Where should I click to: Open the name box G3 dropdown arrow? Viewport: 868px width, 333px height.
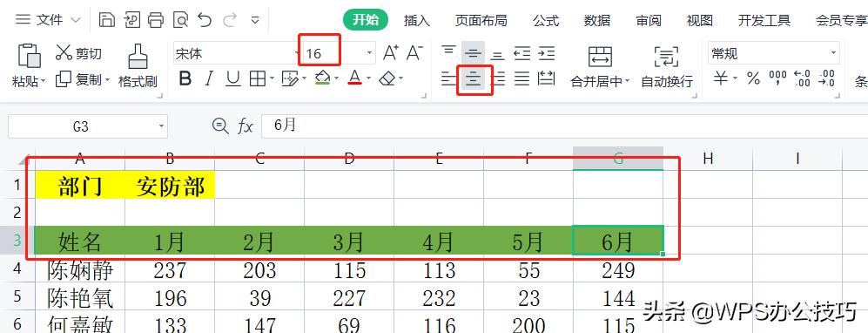tap(162, 126)
